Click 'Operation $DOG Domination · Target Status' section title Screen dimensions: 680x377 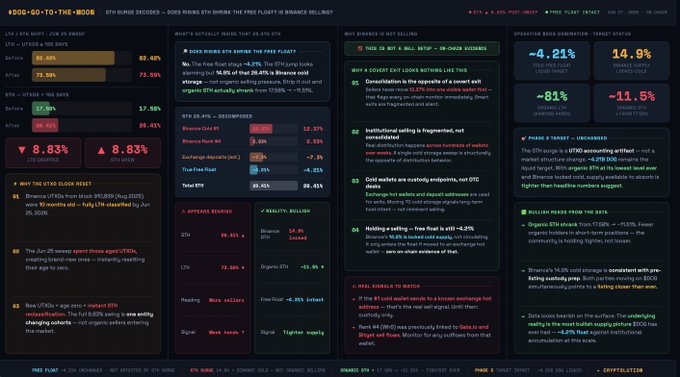coord(572,34)
